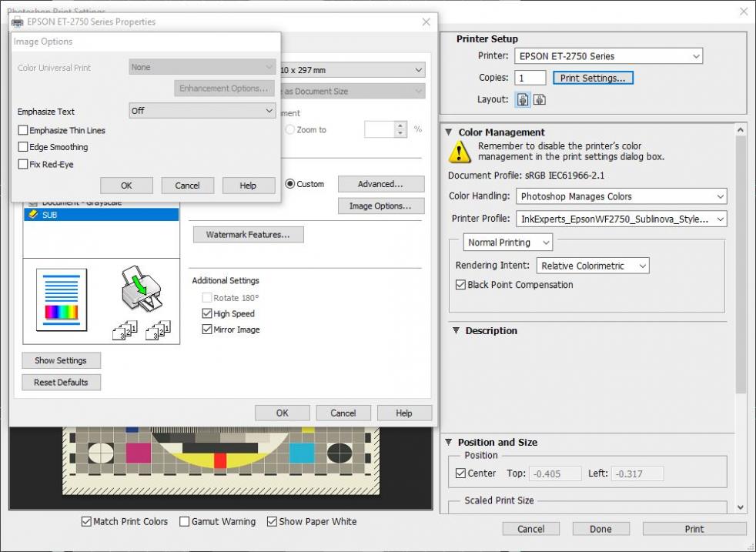Enable Edge Smoothing checkbox
The width and height of the screenshot is (756, 552).
pyautogui.click(x=22, y=147)
